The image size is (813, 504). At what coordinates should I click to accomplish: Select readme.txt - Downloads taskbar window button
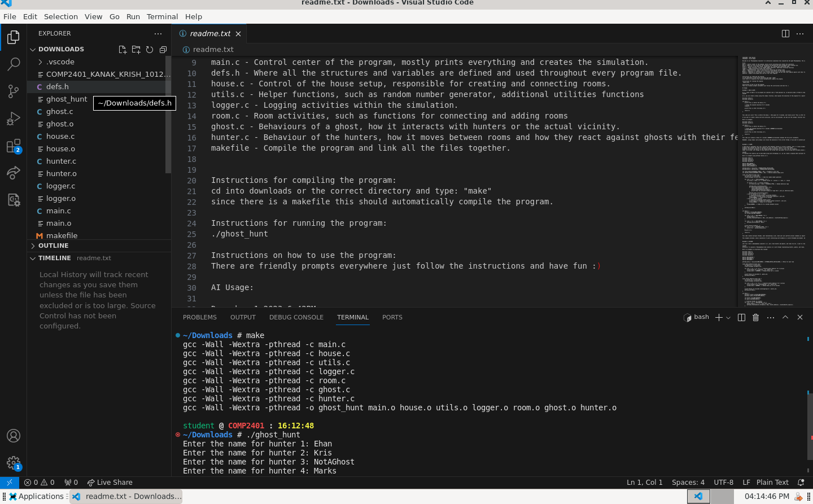coord(127,497)
